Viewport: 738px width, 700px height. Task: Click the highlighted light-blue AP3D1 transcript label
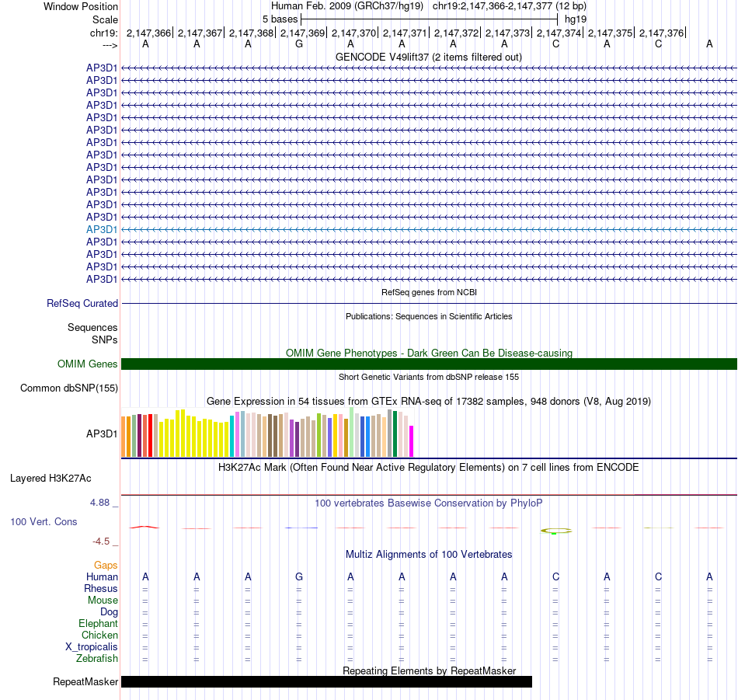pos(102,229)
